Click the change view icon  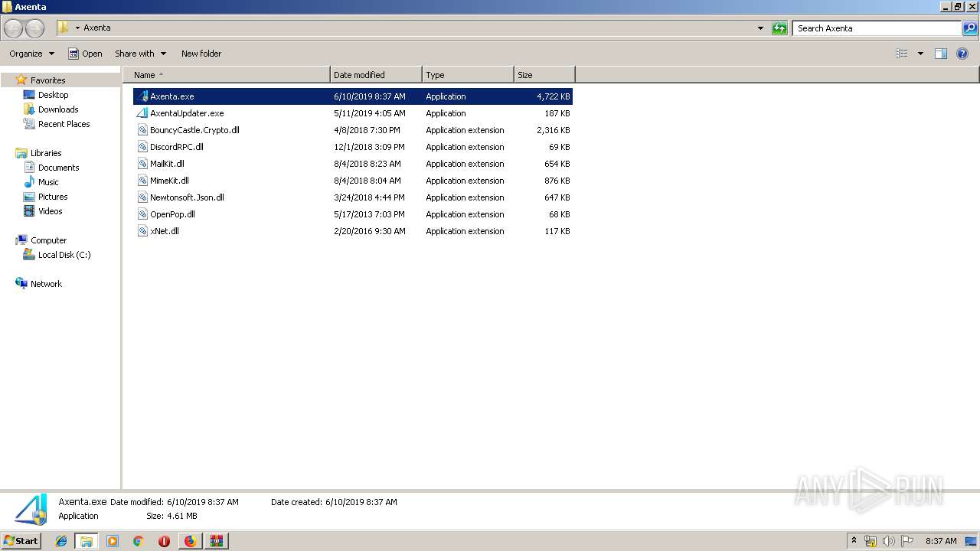point(902,54)
